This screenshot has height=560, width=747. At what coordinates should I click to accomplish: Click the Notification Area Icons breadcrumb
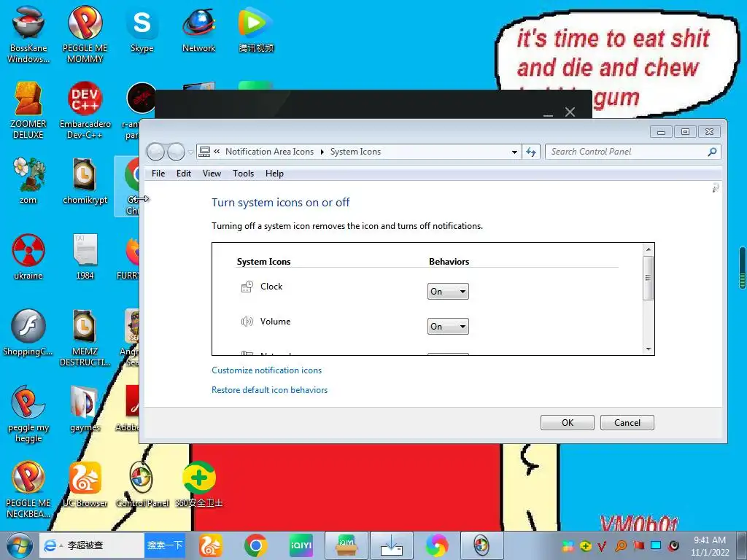(x=269, y=152)
